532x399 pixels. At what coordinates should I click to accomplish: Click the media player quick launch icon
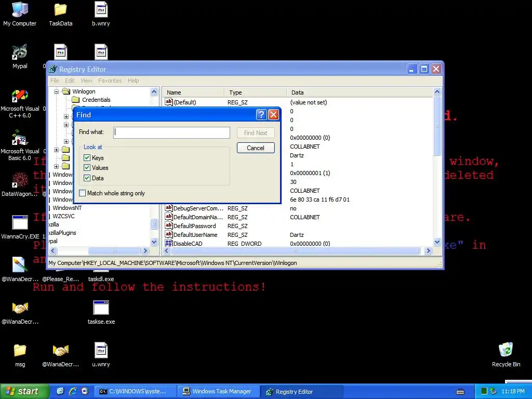point(85,391)
